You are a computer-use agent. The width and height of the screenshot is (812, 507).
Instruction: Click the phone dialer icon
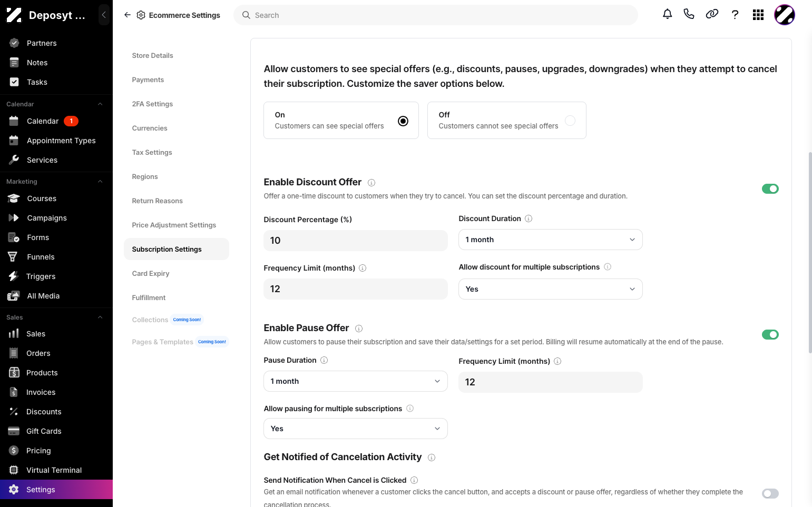point(689,14)
